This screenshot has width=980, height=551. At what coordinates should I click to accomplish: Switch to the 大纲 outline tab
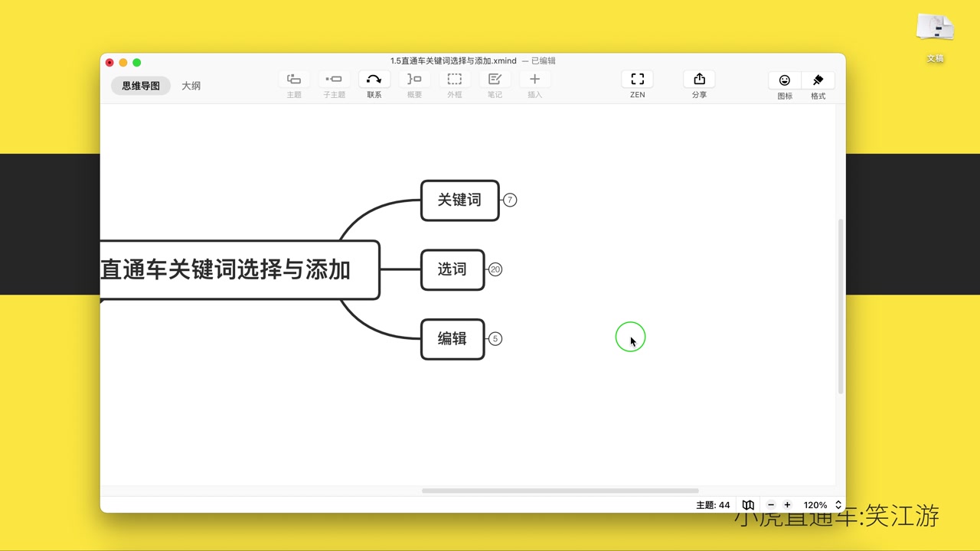tap(191, 86)
